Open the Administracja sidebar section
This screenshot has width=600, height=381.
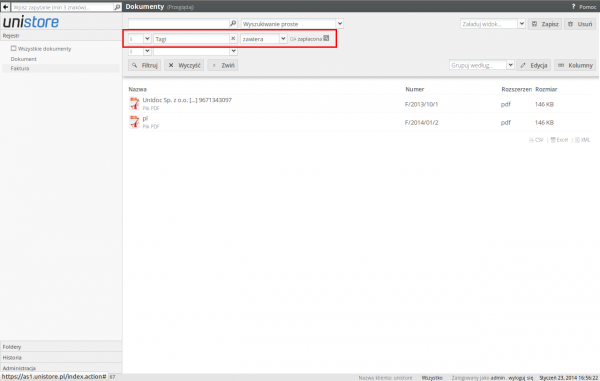tap(61, 368)
